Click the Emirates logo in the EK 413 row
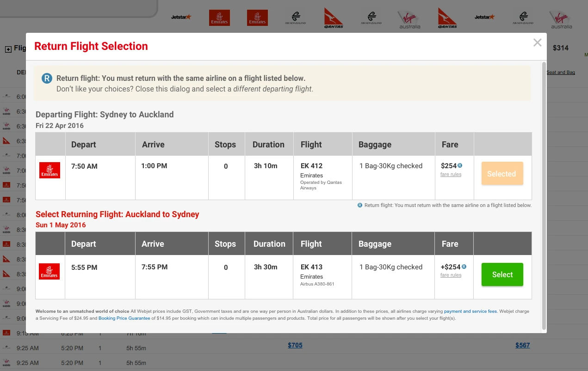The height and width of the screenshot is (371, 588). 50,271
